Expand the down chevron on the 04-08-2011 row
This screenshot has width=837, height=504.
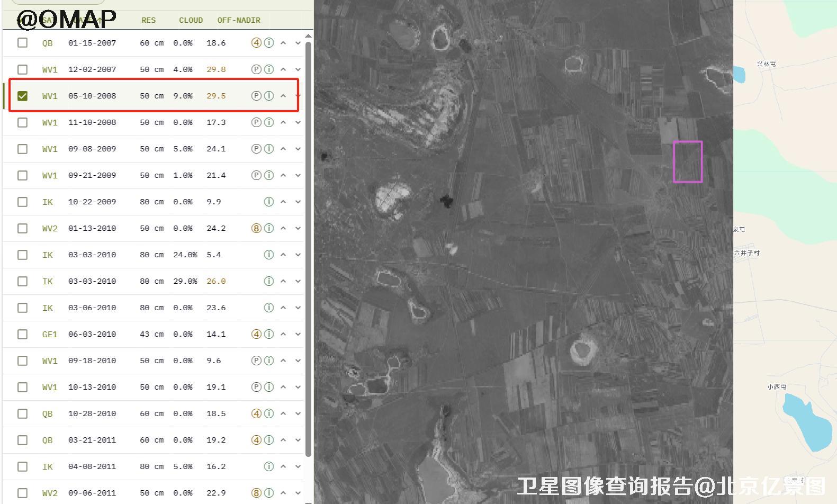298,466
